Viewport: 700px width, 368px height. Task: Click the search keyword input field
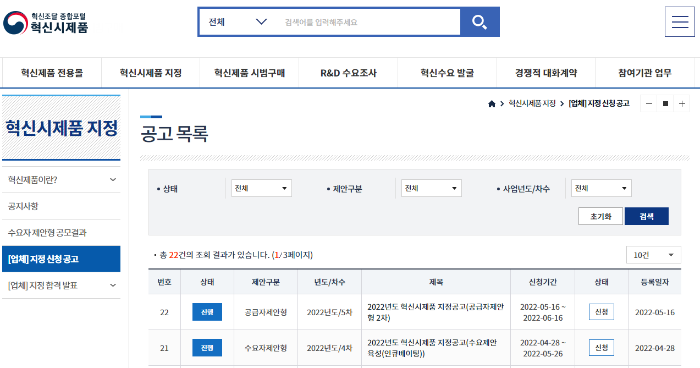pyautogui.click(x=370, y=22)
